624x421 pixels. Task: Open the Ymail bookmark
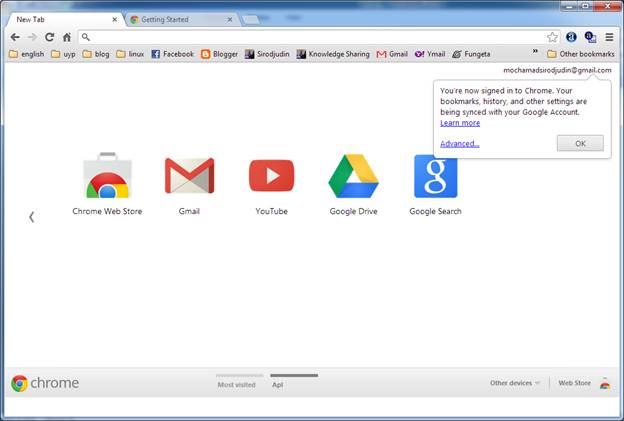point(430,54)
